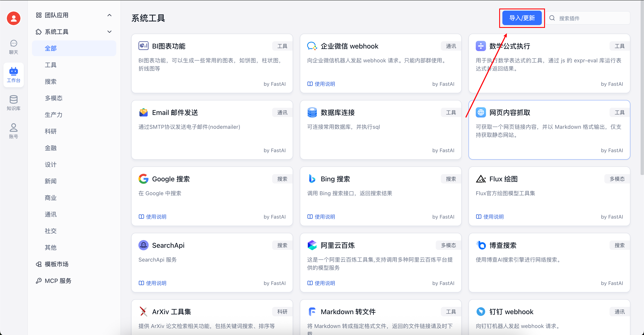Open 使用说明 for 阿里云百炼
The height and width of the screenshot is (335, 644).
[x=321, y=283]
